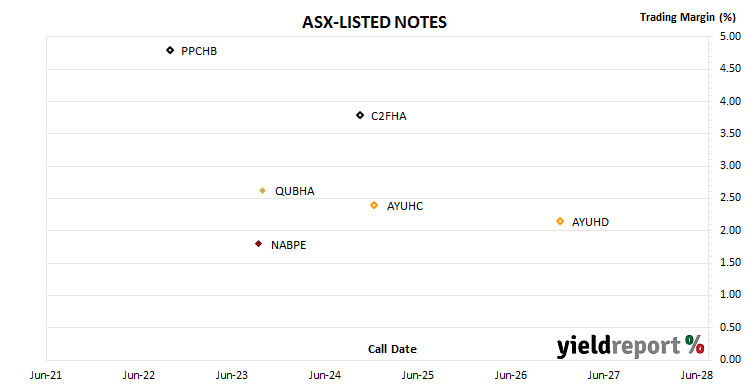Click the PPCHB data label
The image size is (750, 391).
[199, 51]
